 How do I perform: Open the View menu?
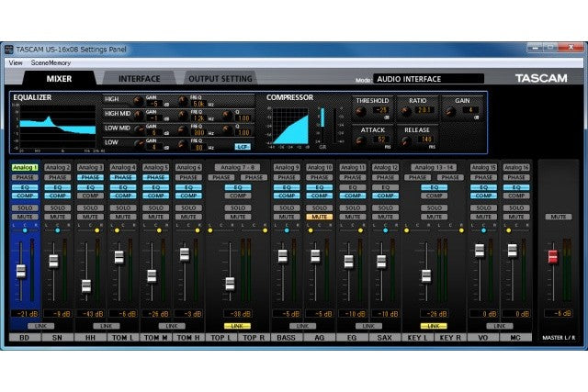(16, 62)
